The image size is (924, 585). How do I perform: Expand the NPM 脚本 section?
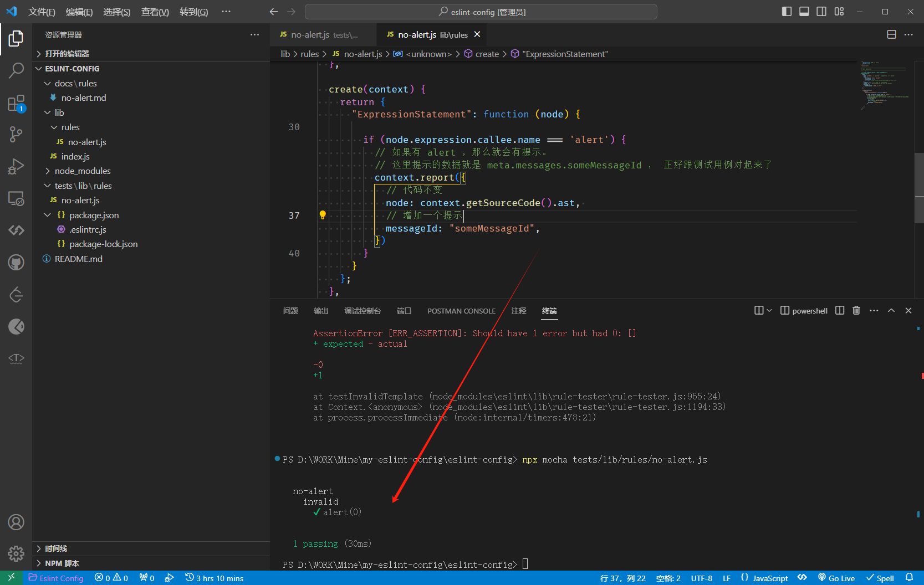coord(151,563)
